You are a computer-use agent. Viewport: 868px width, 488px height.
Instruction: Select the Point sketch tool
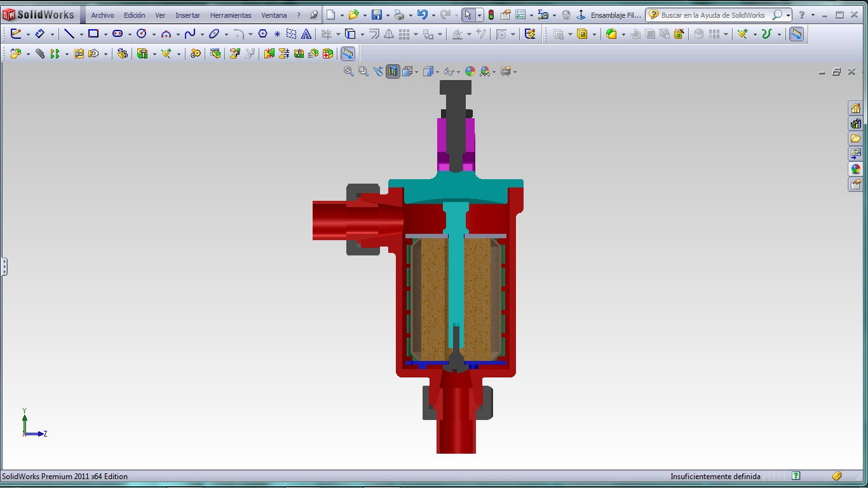[x=277, y=34]
